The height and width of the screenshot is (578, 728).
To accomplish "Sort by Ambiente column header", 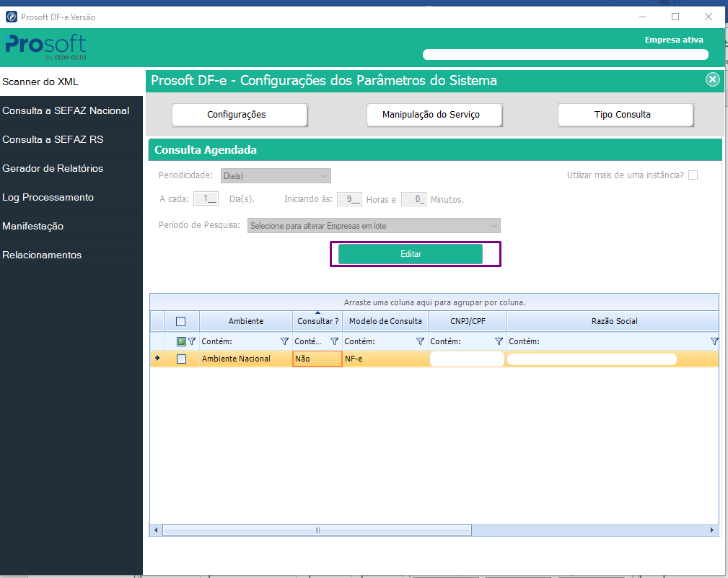I will point(245,321).
